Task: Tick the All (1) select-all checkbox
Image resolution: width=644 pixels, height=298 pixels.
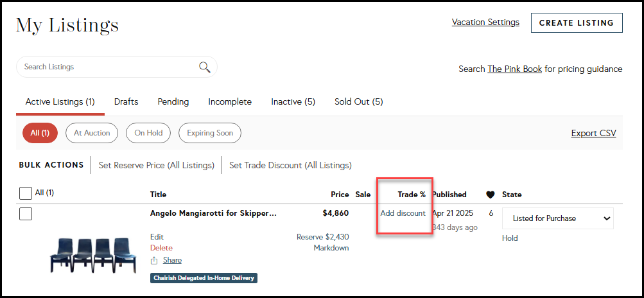Action: pos(26,193)
